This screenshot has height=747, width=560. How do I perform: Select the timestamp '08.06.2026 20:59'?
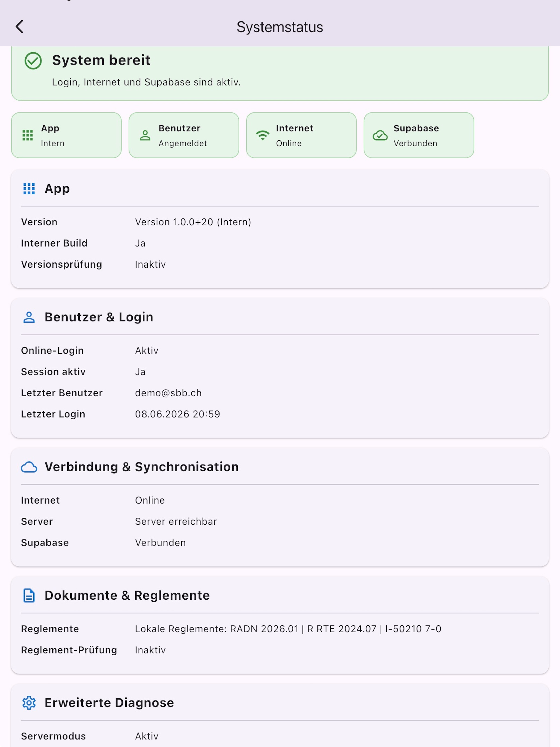[x=177, y=414]
